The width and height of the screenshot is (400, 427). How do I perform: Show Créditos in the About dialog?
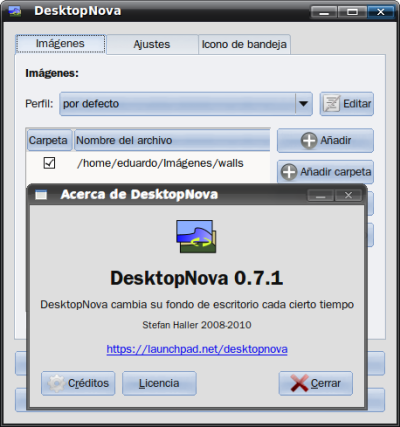[x=78, y=383]
